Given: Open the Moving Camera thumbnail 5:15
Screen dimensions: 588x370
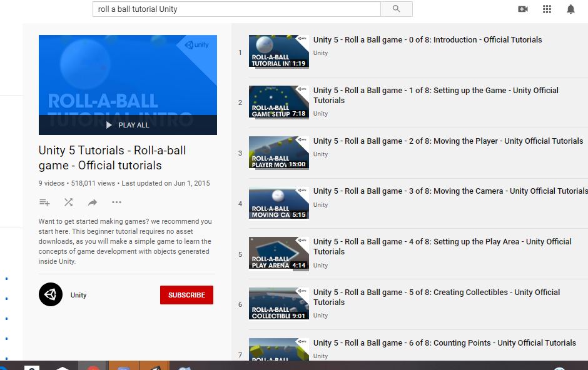Looking at the screenshot, I should coord(278,203).
